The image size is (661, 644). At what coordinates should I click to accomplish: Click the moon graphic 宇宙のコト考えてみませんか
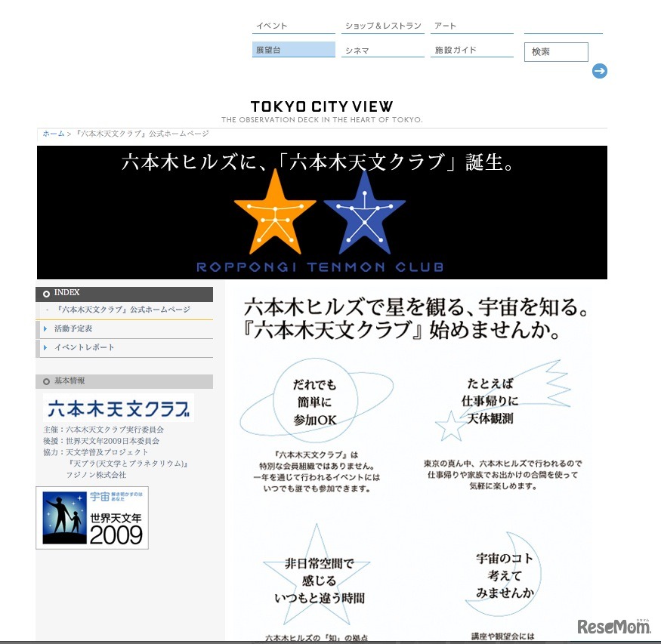505,575
